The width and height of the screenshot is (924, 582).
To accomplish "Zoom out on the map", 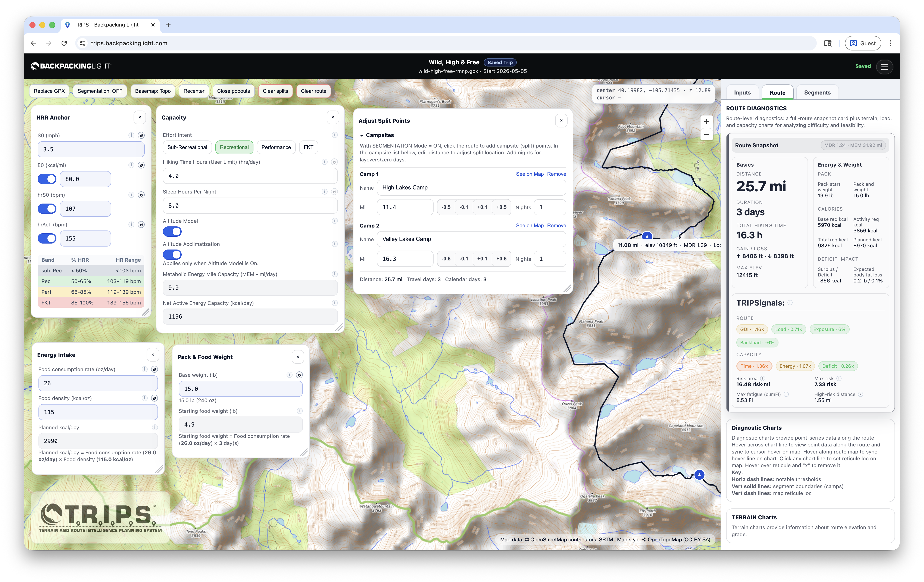I will click(706, 134).
